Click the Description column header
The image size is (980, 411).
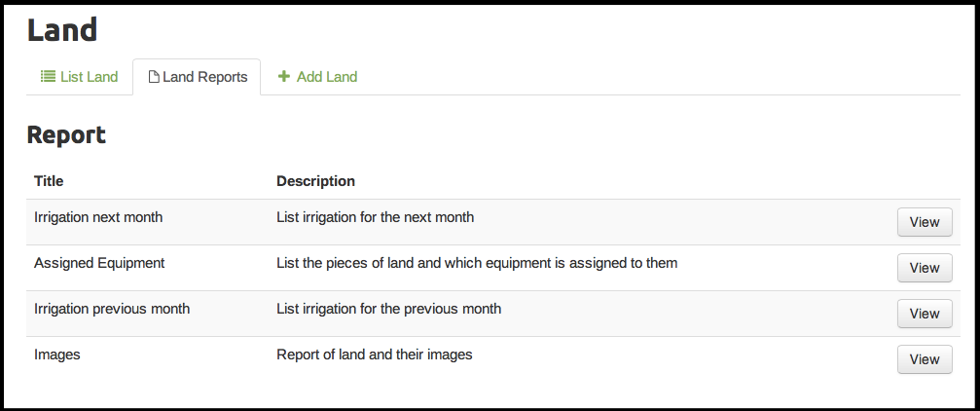pos(315,181)
